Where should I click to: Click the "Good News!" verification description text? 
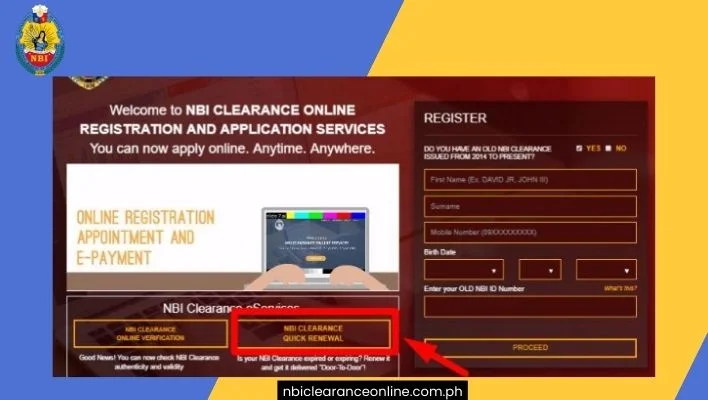149,362
